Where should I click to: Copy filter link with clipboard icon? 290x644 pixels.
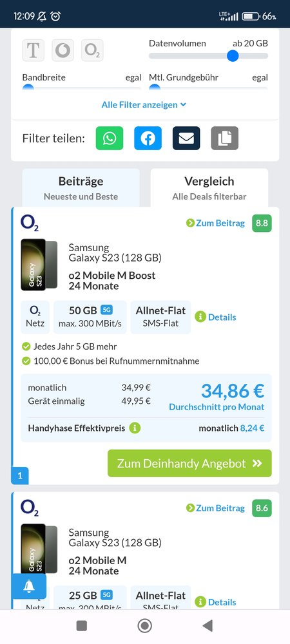pyautogui.click(x=225, y=138)
